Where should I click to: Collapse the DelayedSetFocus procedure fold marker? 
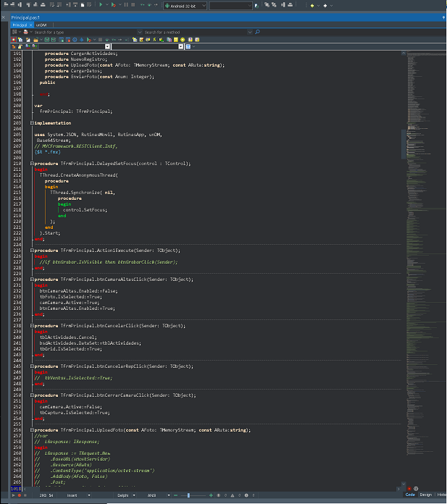pyautogui.click(x=33, y=164)
